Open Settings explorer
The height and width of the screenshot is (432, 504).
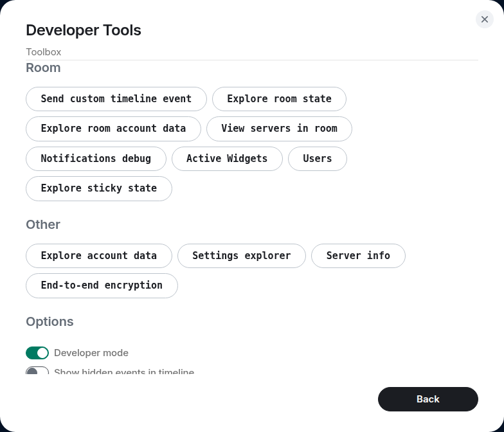pyautogui.click(x=242, y=256)
